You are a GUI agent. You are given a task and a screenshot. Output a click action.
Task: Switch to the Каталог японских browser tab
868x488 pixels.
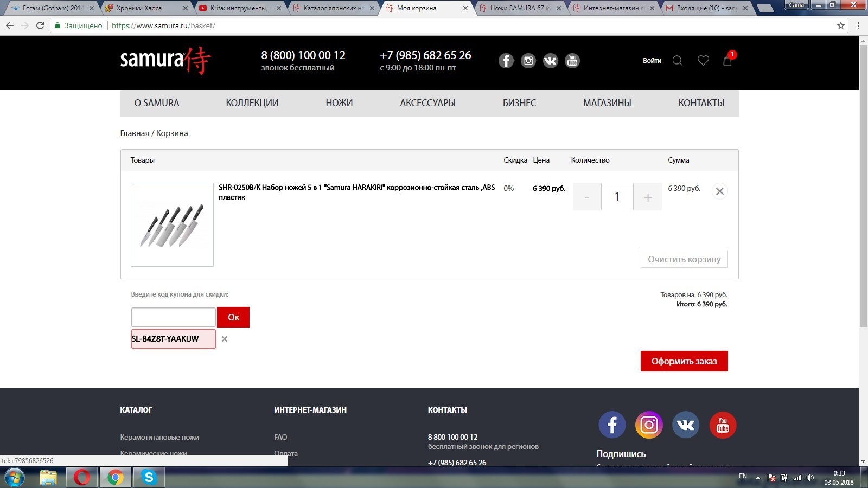click(332, 8)
